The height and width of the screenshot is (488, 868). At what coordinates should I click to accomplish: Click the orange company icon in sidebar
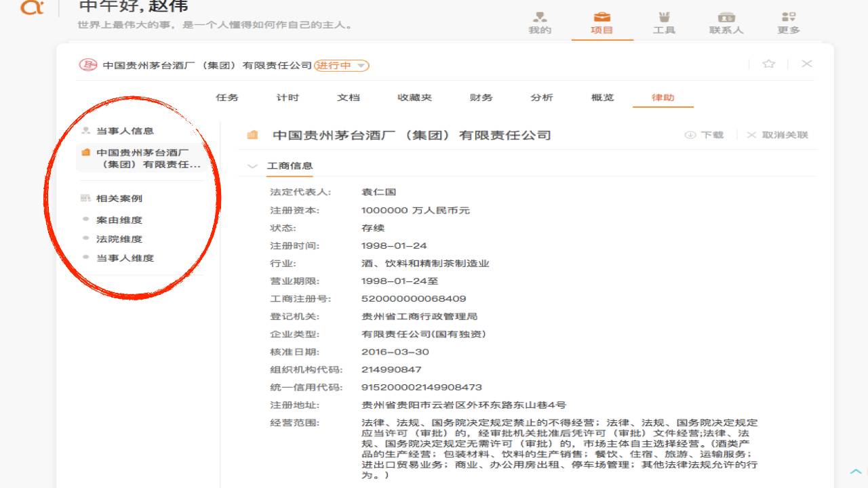click(x=86, y=152)
